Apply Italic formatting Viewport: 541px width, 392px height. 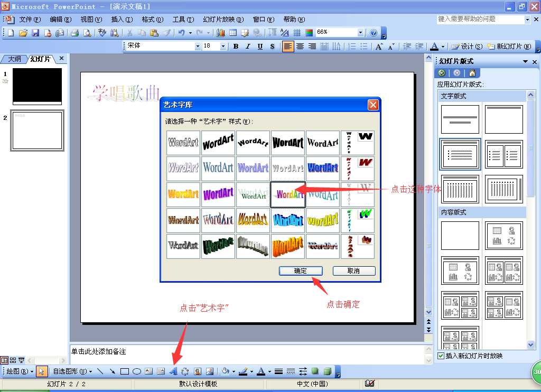[248, 46]
